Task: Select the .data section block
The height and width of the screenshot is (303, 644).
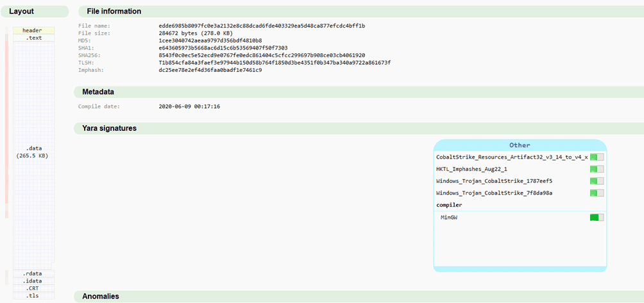Action: click(x=32, y=151)
